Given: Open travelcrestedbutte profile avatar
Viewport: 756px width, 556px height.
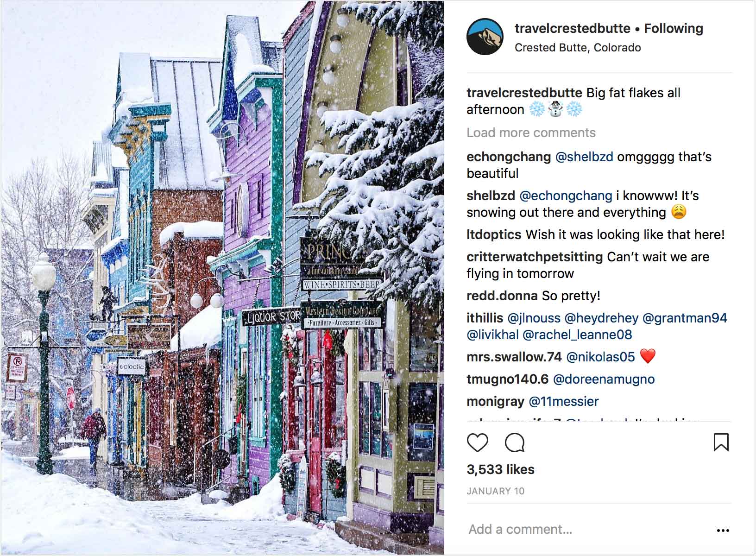Looking at the screenshot, I should click(x=485, y=37).
